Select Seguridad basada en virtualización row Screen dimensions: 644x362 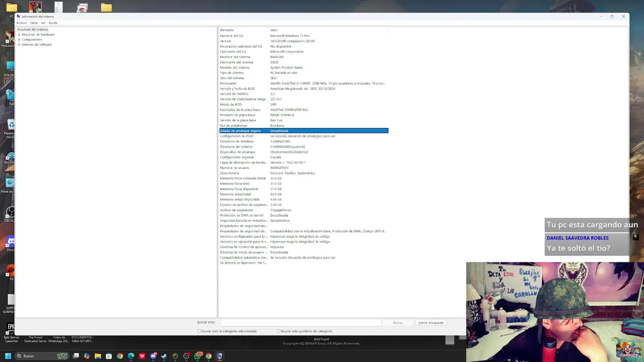point(304,221)
